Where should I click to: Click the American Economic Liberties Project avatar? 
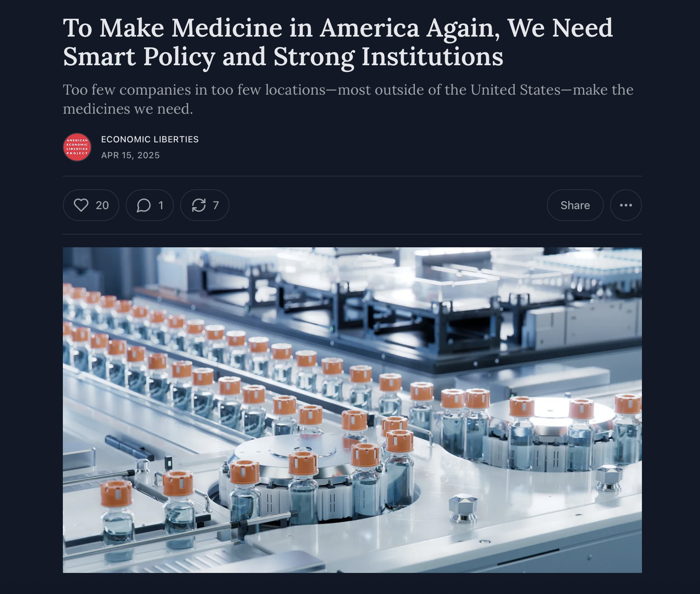(x=77, y=147)
